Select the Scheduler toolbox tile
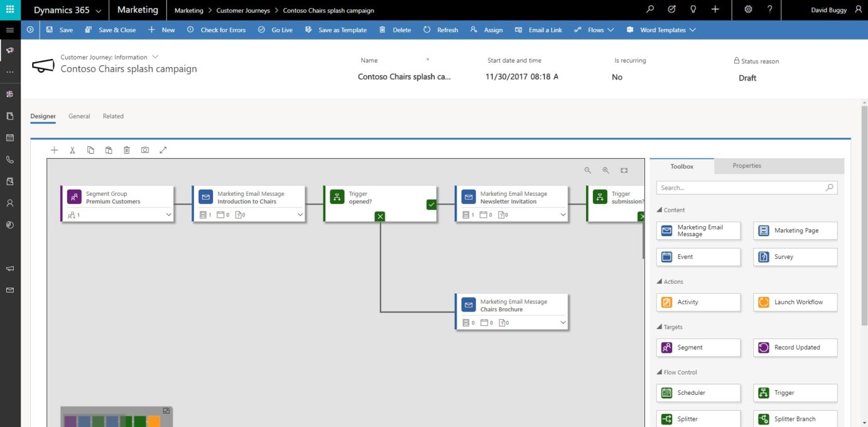This screenshot has width=868, height=427. click(698, 392)
